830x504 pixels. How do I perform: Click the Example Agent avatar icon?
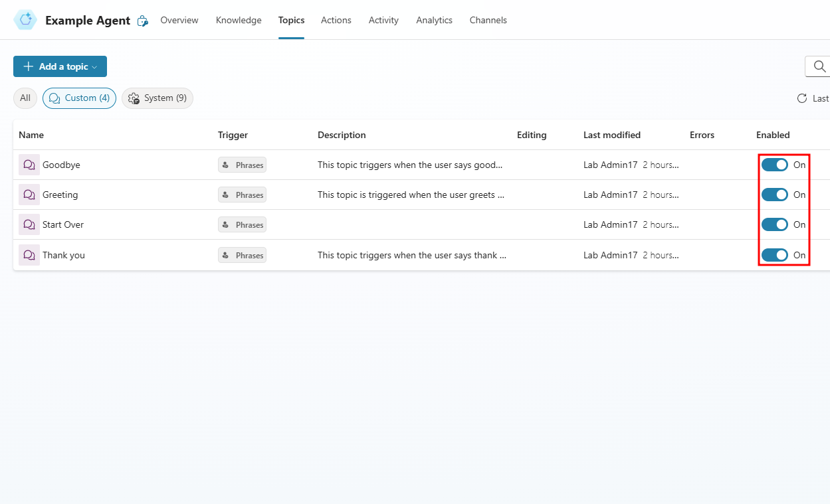coord(25,20)
